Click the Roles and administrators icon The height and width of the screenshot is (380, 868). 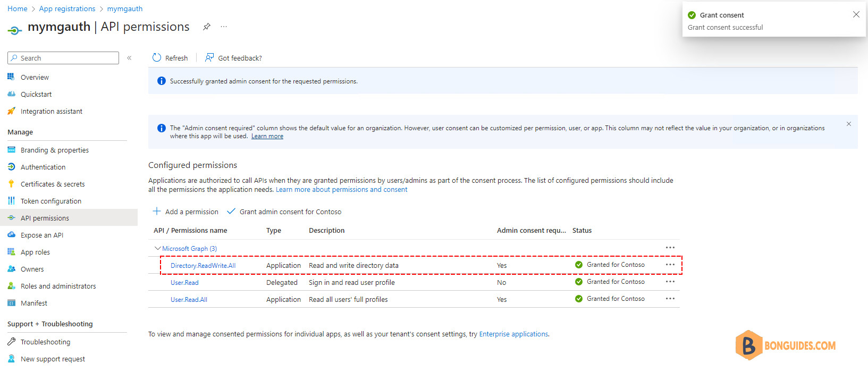[x=11, y=286]
